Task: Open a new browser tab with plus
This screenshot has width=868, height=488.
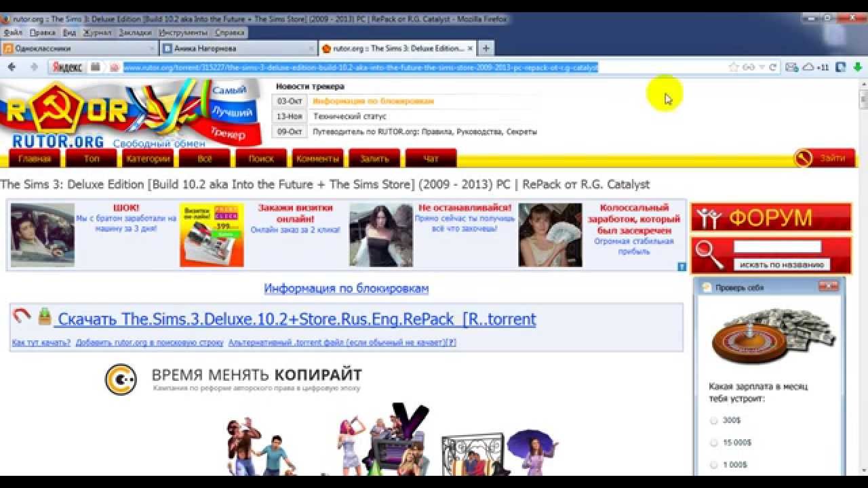Action: tap(486, 48)
